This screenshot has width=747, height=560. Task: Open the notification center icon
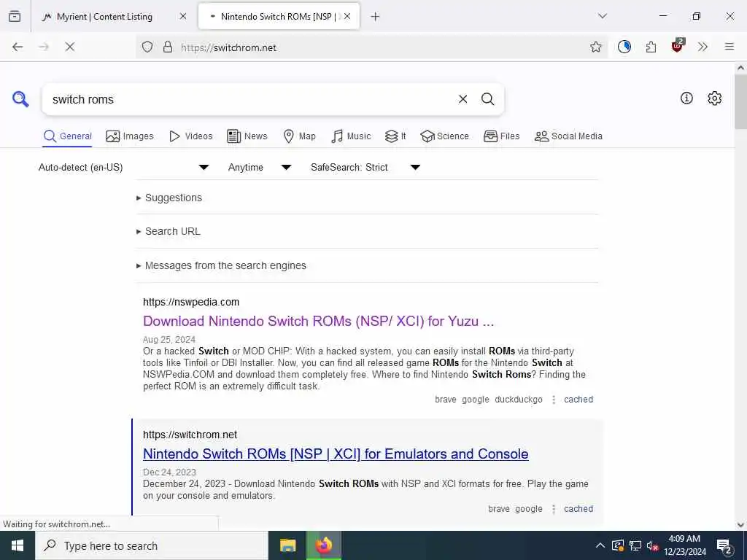point(724,546)
